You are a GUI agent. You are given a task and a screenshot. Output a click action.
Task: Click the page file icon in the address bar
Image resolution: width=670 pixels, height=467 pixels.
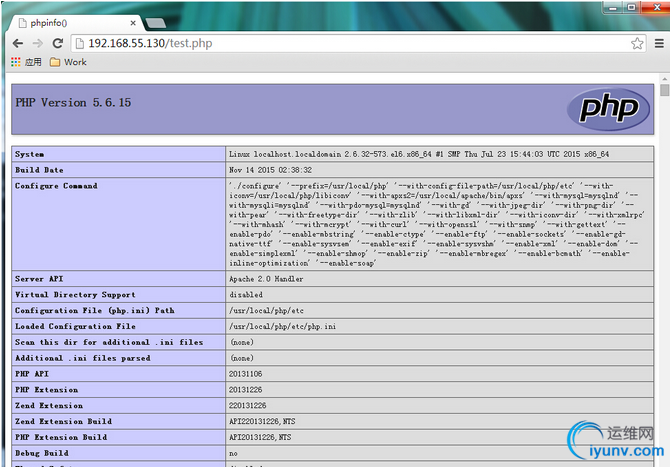pyautogui.click(x=79, y=43)
